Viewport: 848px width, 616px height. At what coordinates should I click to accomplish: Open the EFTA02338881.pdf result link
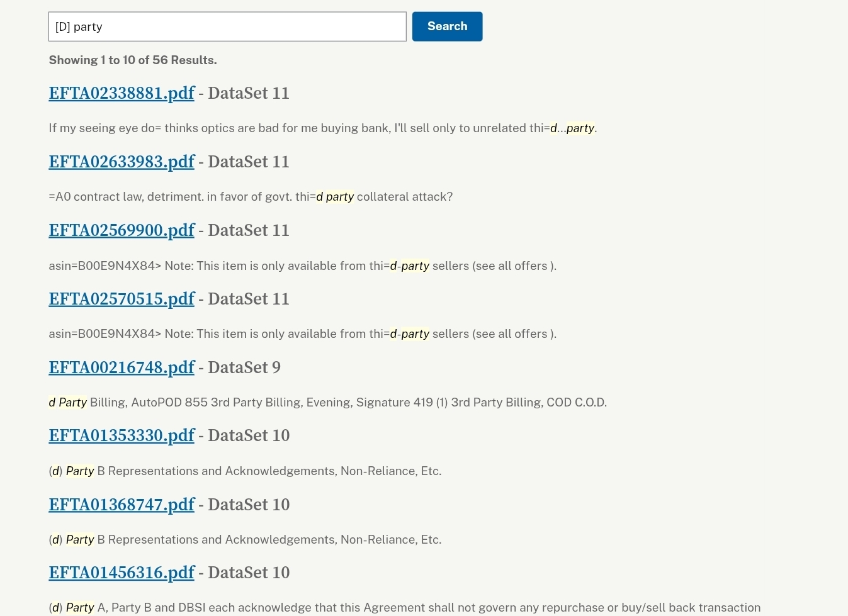122,93
